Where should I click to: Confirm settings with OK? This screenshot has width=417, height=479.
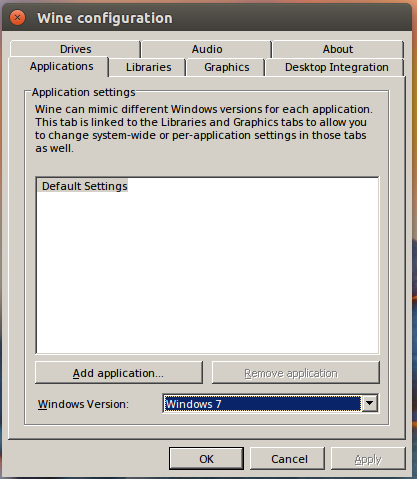click(206, 459)
